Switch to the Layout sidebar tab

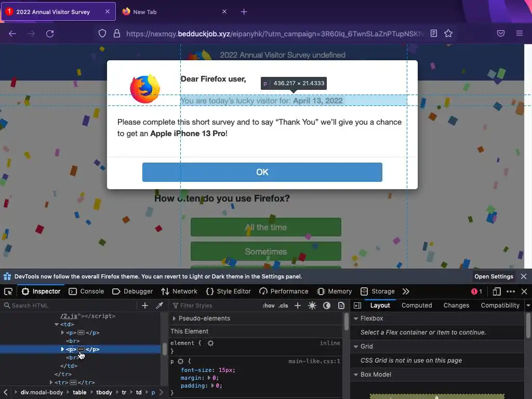(380, 305)
